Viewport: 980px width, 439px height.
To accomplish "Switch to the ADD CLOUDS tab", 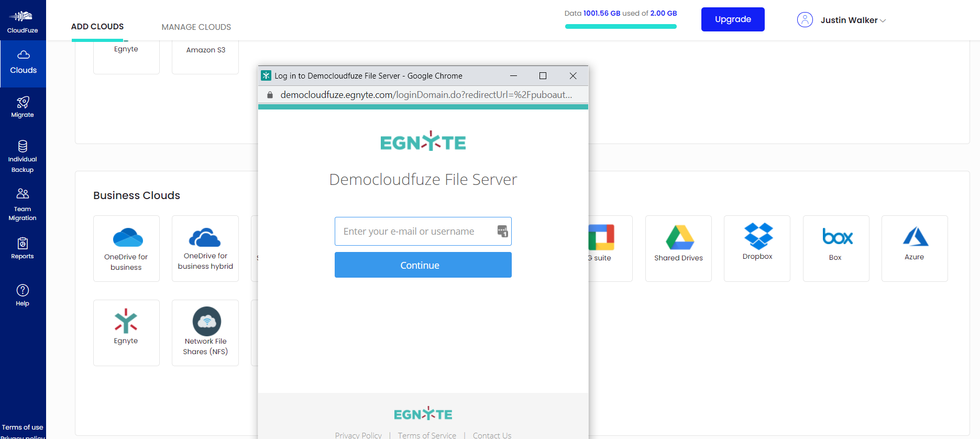I will (x=97, y=27).
